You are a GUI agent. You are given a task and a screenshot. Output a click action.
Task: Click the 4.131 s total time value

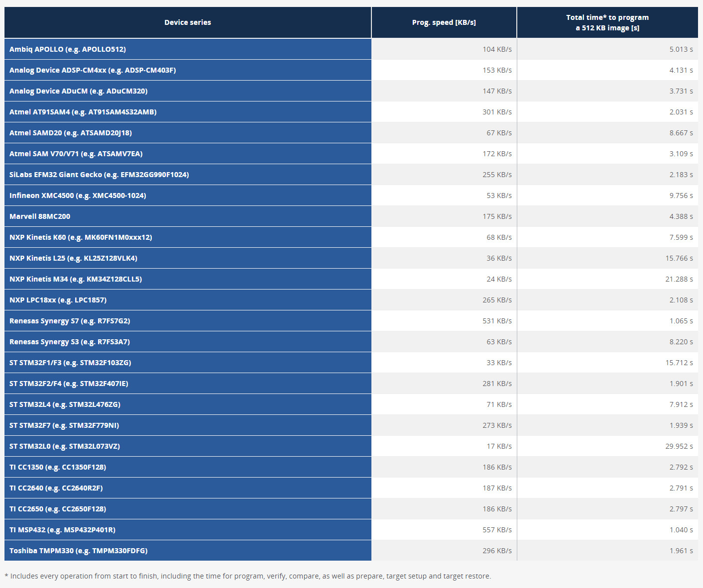[681, 70]
